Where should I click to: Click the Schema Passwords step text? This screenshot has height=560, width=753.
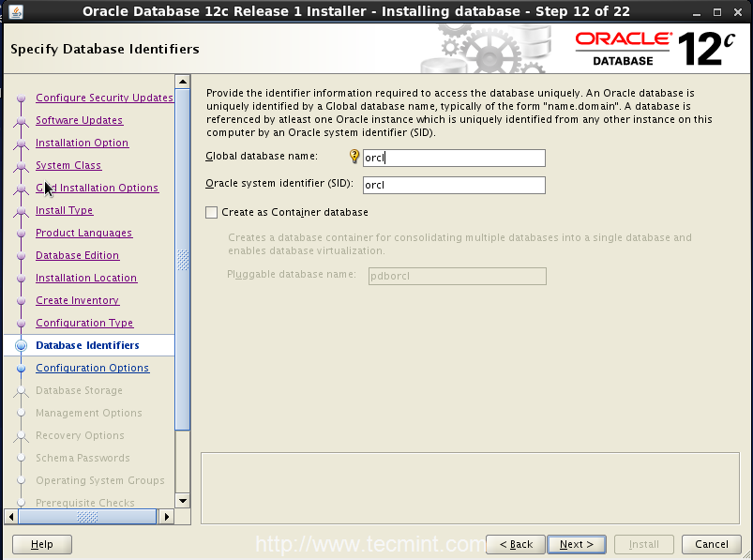click(x=83, y=458)
